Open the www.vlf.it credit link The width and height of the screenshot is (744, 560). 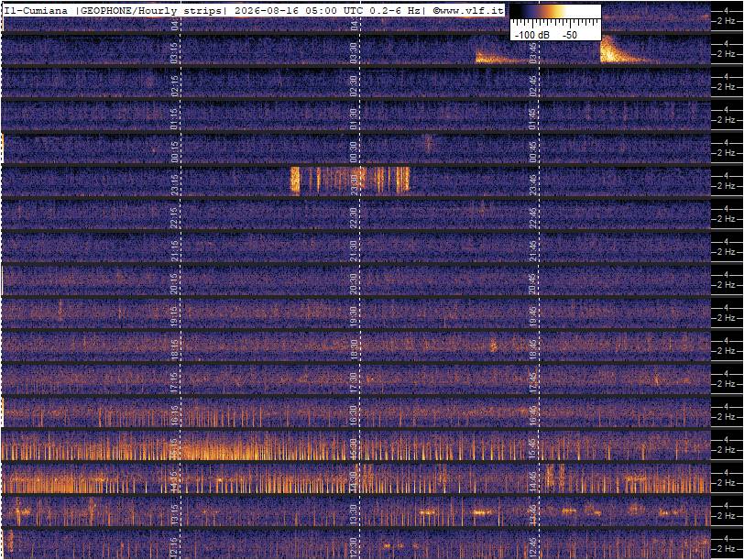[468, 10]
